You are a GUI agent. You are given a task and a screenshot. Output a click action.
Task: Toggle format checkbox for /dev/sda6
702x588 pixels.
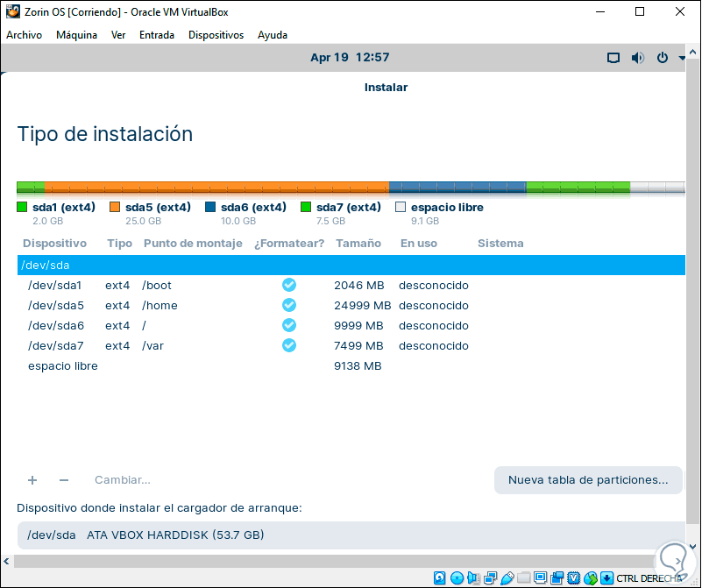point(288,325)
